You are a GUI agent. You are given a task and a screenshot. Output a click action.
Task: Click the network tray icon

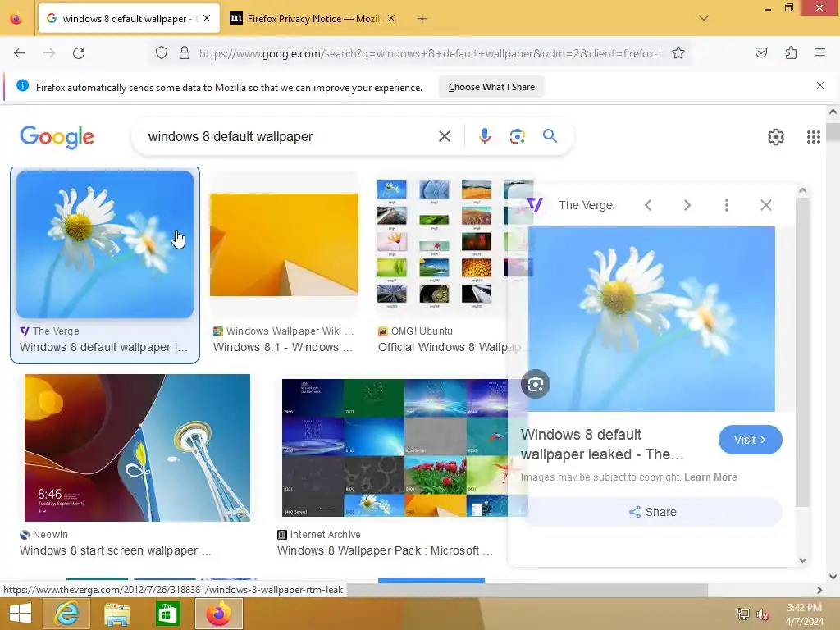click(x=742, y=614)
